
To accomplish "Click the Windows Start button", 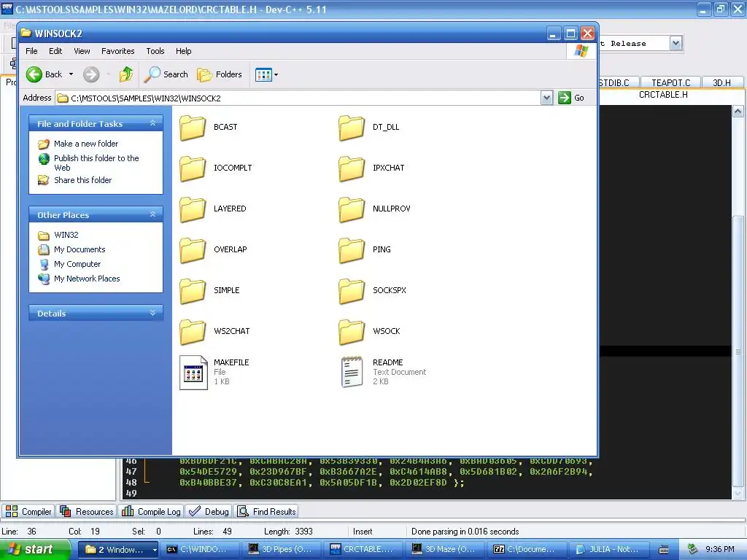I will 34,550.
